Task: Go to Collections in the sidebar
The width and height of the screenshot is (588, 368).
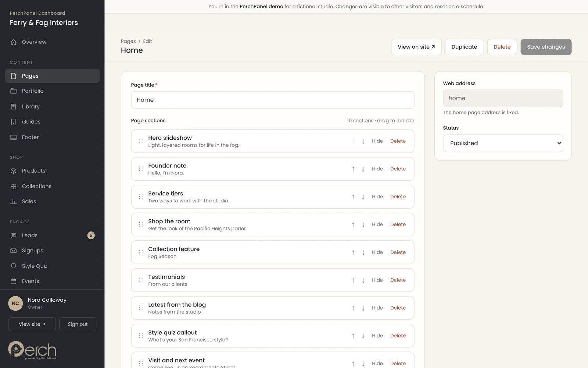Action: click(52, 186)
